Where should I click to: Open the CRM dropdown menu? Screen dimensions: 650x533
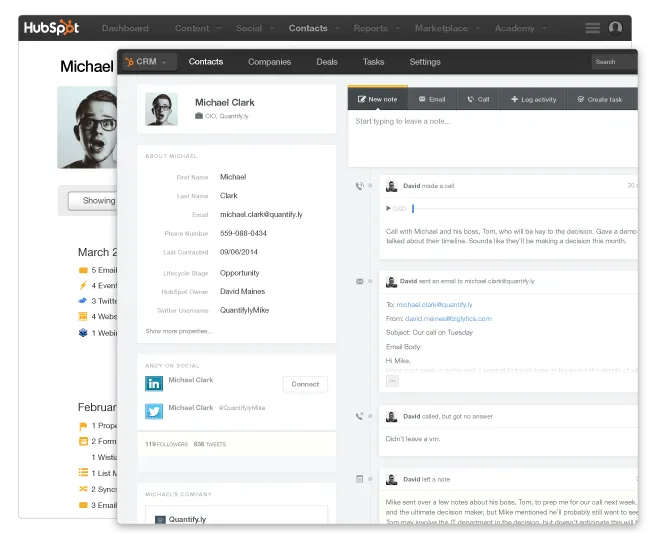coord(145,62)
